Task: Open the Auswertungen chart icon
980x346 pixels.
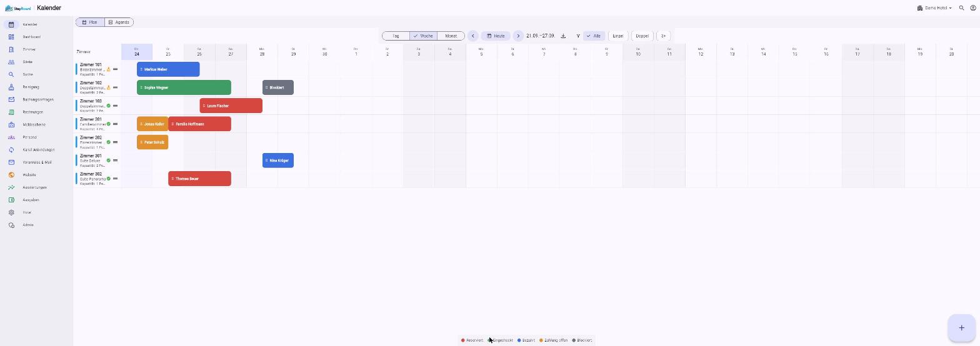Action: (x=11, y=187)
